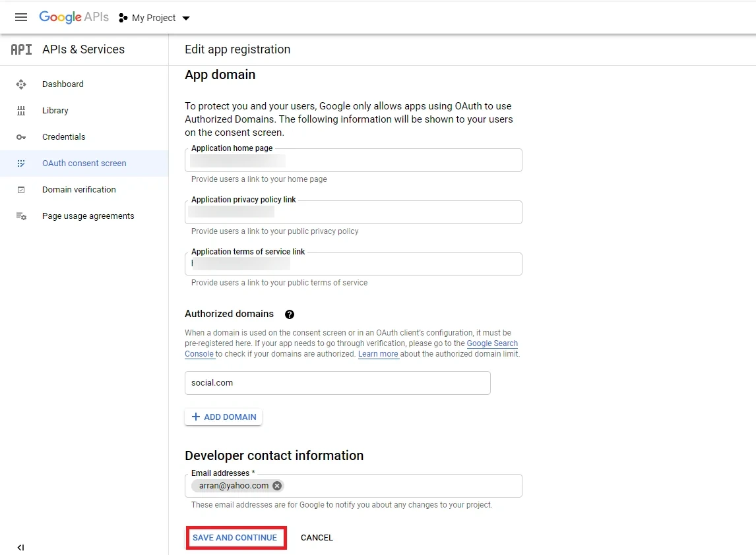The image size is (756, 555).
Task: Click the CANCEL button
Action: 317,537
